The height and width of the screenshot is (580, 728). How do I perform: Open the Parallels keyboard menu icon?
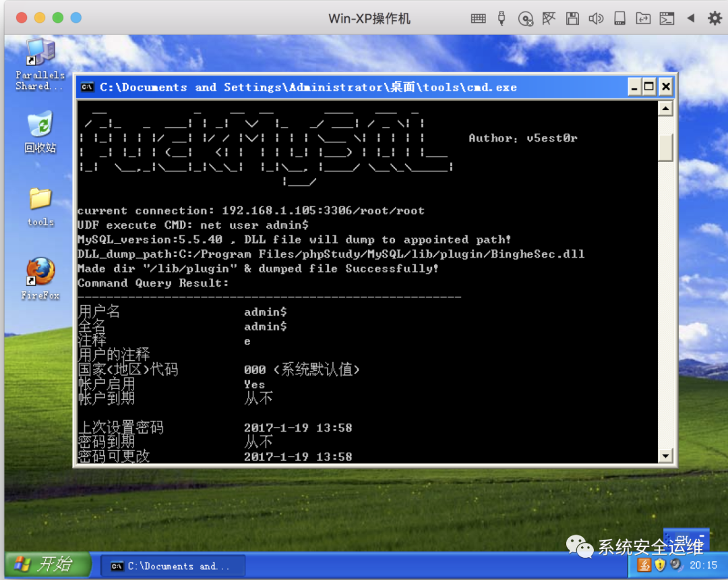tap(478, 19)
